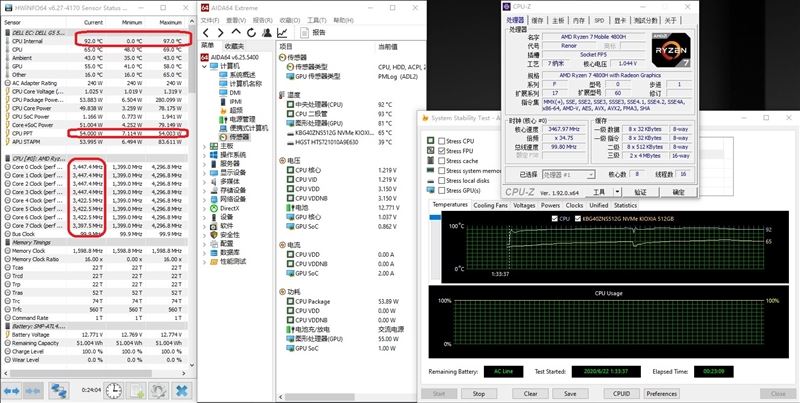The image size is (800, 403).
Task: Expand the 主板 tree node
Action: coord(204,146)
